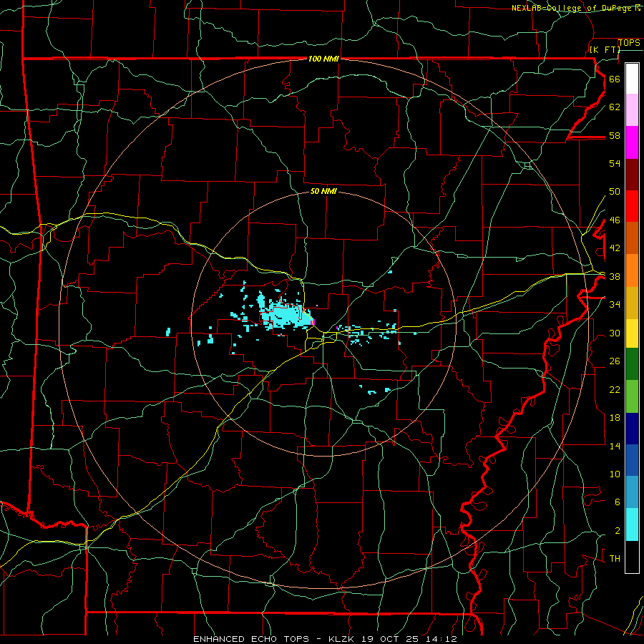
Task: Click the light pink legend swatch
Action: 632,110
